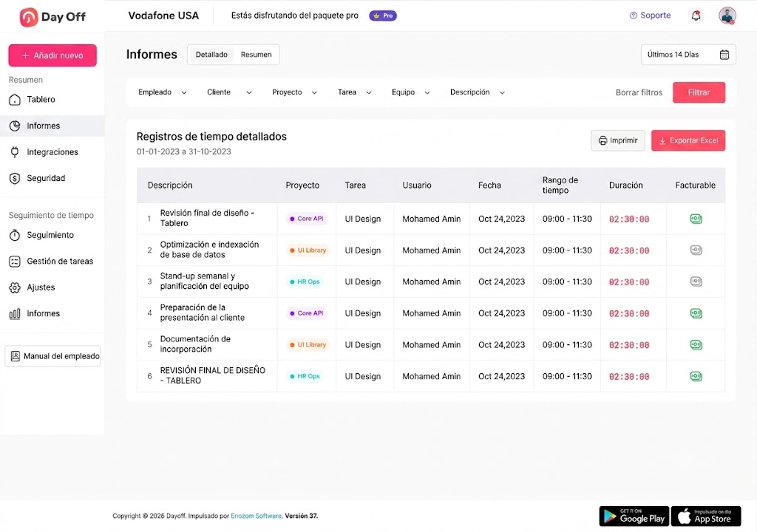
Task: Open the Enozom Software link
Action: 256,516
